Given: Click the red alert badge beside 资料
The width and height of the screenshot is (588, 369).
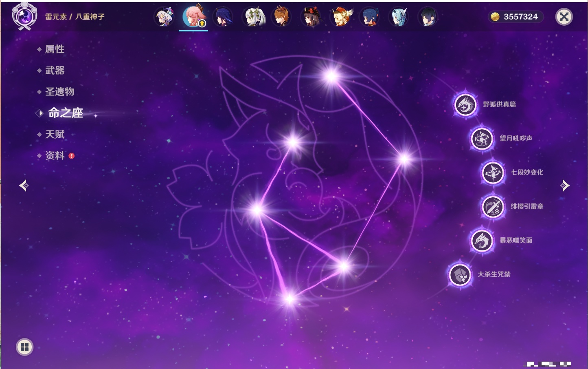Looking at the screenshot, I should [x=72, y=156].
